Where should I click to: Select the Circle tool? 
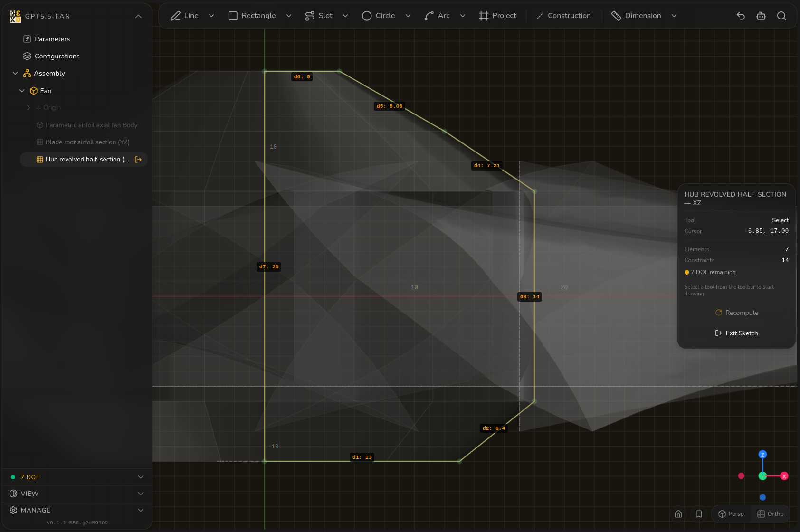point(379,16)
